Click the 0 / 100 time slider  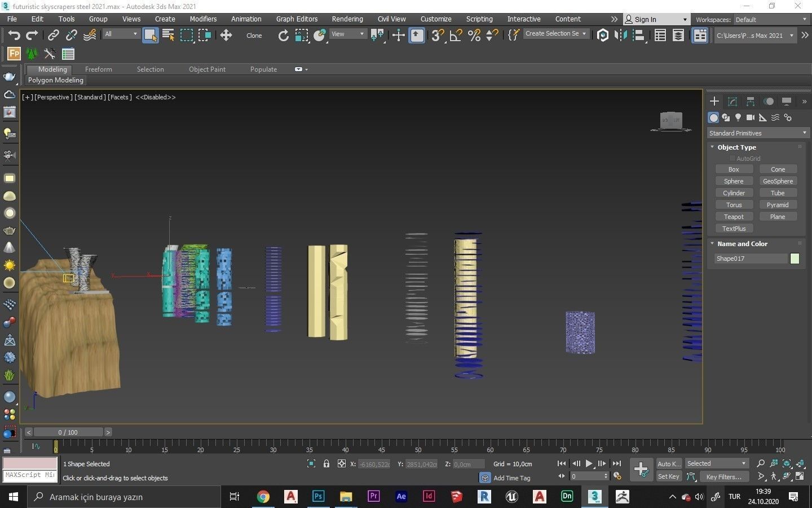68,432
